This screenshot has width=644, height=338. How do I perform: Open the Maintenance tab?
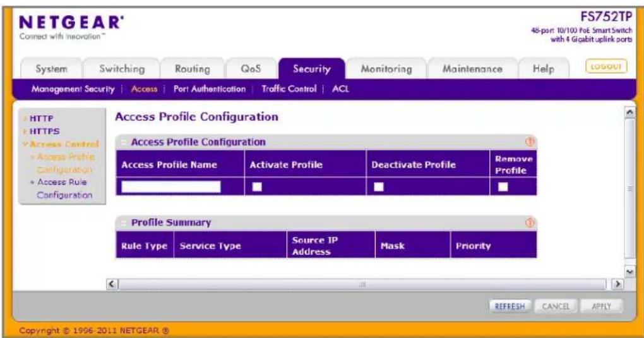coord(472,69)
